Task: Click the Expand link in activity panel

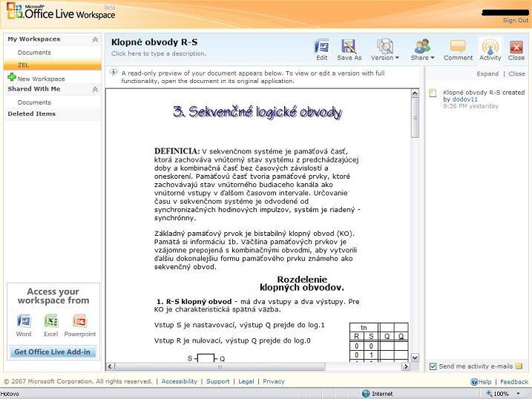Action: pos(487,74)
